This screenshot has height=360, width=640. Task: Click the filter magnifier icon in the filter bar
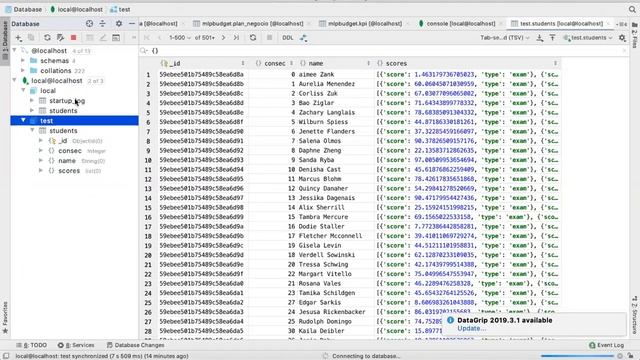tap(144, 51)
